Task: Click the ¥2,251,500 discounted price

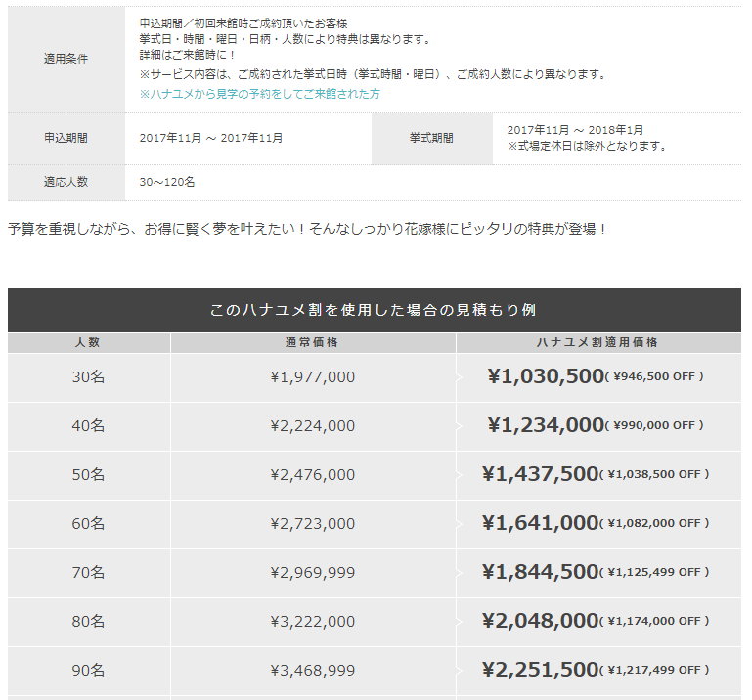Action: click(541, 670)
